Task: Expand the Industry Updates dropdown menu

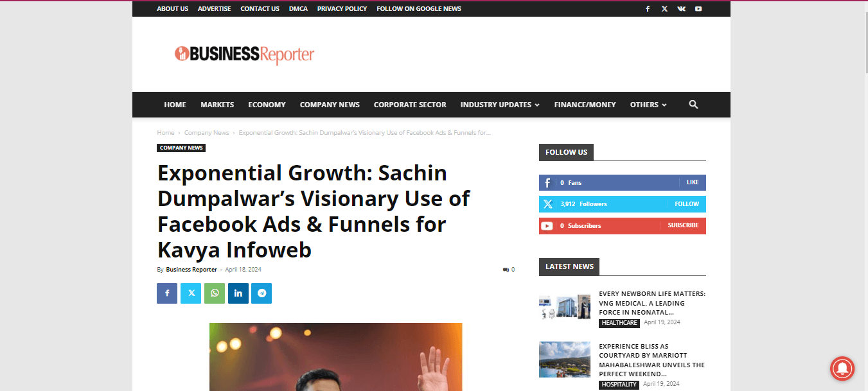Action: pos(500,105)
